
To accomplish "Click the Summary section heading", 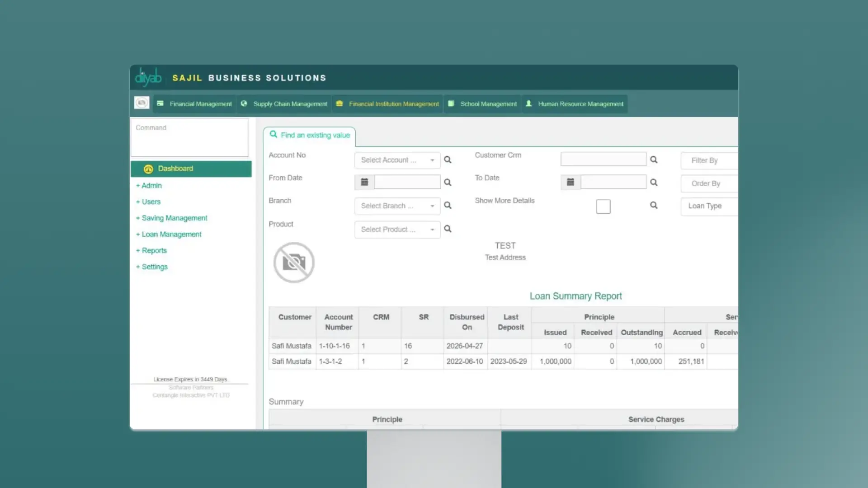I will click(x=286, y=402).
